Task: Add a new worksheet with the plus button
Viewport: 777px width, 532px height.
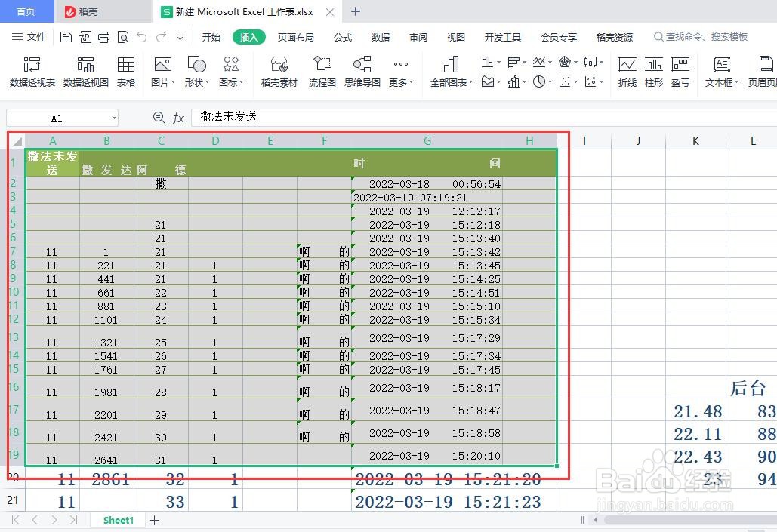Action: 155,520
